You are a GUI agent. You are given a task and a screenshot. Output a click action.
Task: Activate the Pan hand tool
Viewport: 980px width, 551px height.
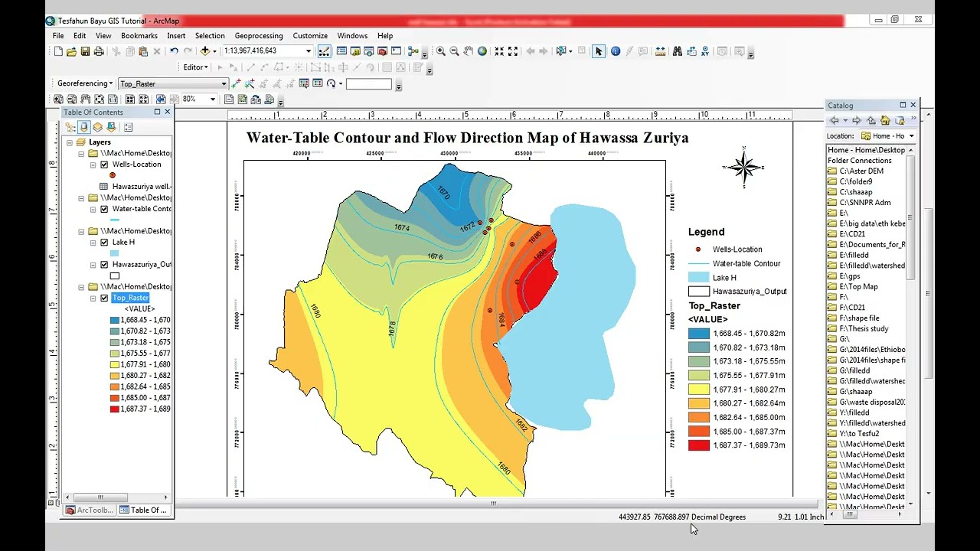[468, 51]
